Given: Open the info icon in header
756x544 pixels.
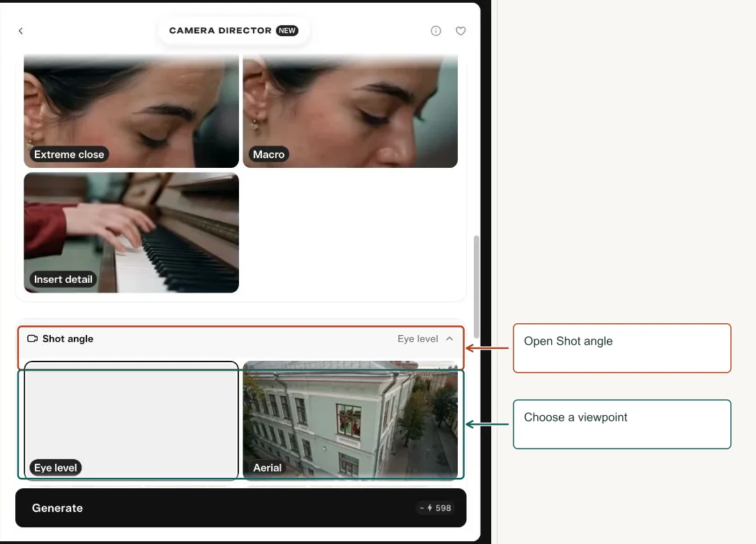Looking at the screenshot, I should coord(436,31).
